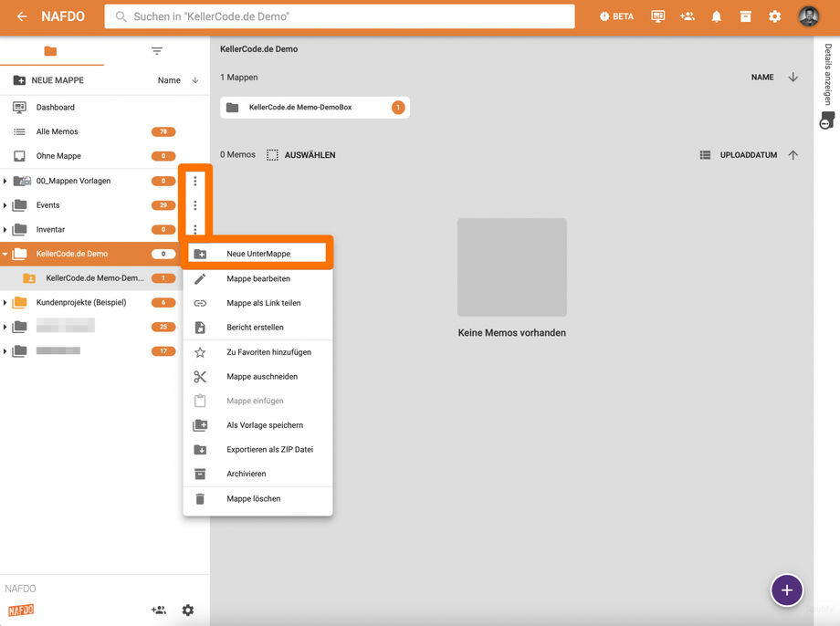Click the NAFDO logo in the sidebar footer
The image size is (840, 626).
21,610
